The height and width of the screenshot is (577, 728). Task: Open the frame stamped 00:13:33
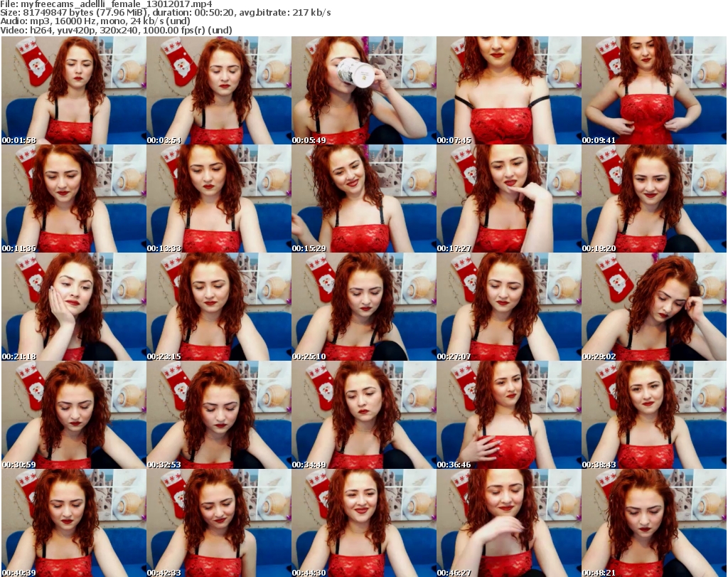pyautogui.click(x=219, y=198)
